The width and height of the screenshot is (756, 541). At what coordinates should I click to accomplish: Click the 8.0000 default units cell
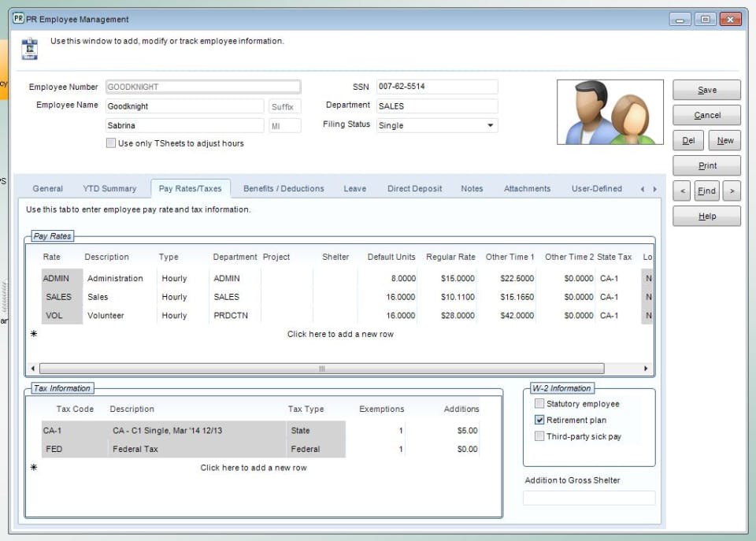[387, 278]
